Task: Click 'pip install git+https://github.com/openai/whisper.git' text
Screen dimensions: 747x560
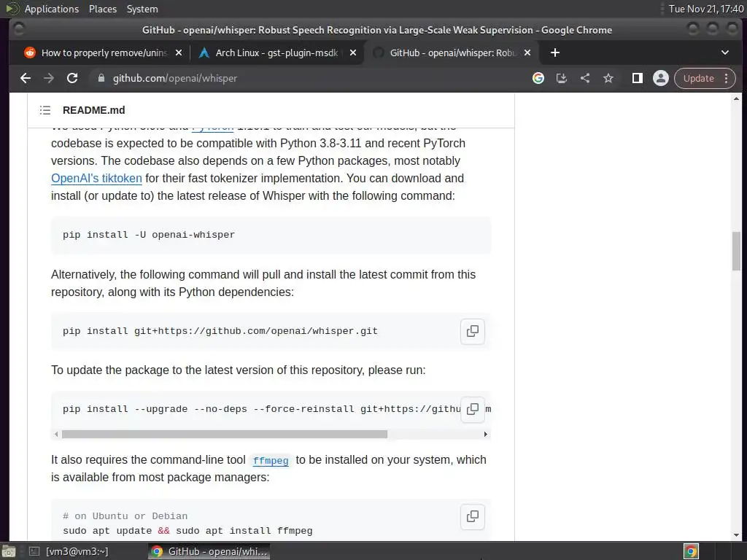Action: point(220,331)
